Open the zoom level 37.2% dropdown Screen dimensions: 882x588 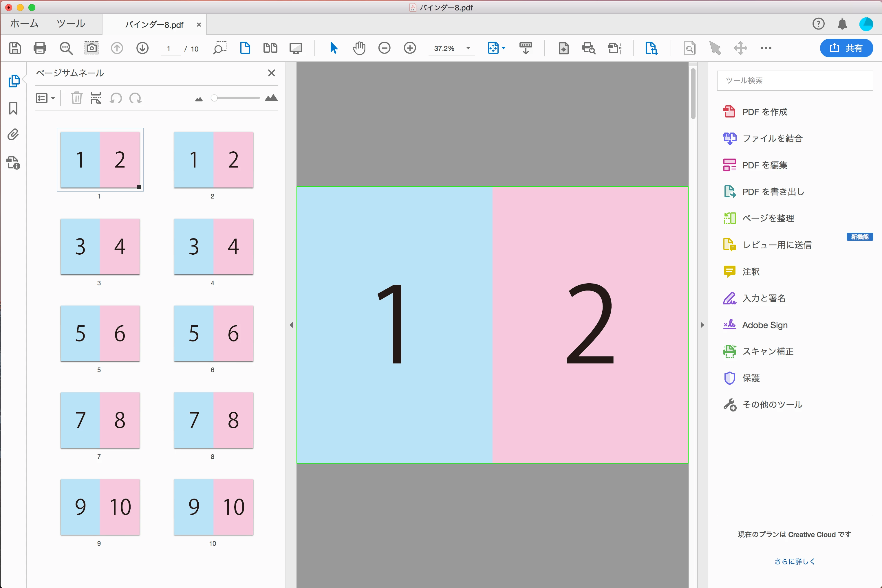coord(468,48)
